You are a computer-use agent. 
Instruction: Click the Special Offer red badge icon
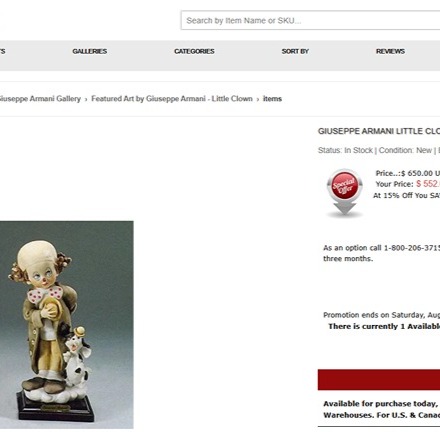tap(345, 185)
